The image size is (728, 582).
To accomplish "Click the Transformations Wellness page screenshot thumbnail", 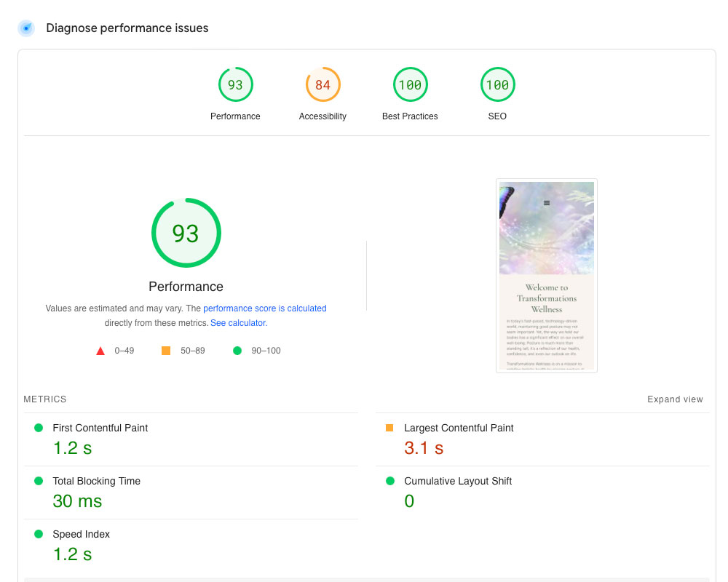I will click(x=547, y=276).
